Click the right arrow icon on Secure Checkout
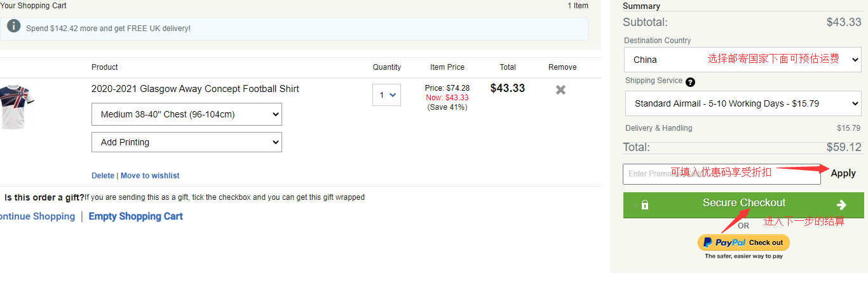 tap(841, 205)
